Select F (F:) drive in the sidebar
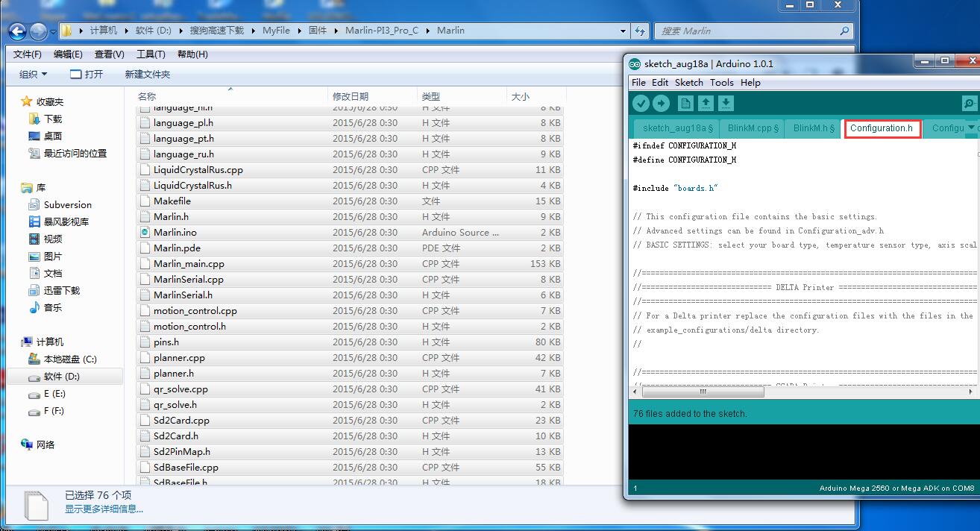 pos(54,410)
